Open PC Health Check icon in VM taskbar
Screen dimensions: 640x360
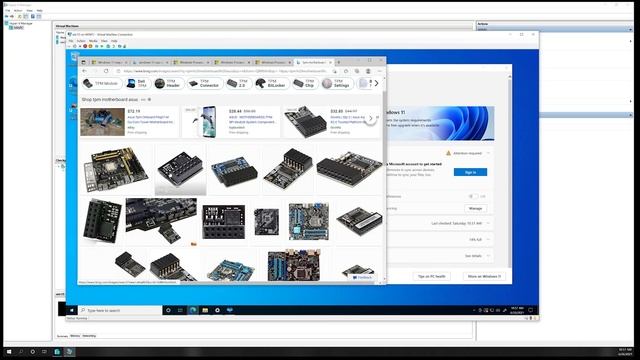coord(230,310)
